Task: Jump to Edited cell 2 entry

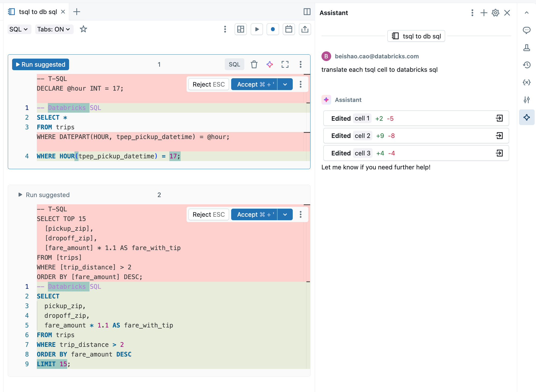Action: (499, 136)
